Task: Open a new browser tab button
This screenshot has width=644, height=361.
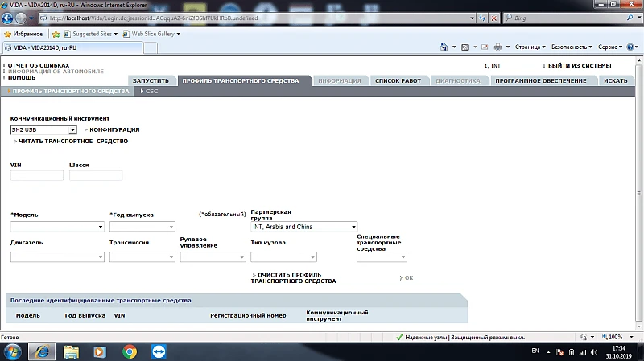Action: [151, 48]
